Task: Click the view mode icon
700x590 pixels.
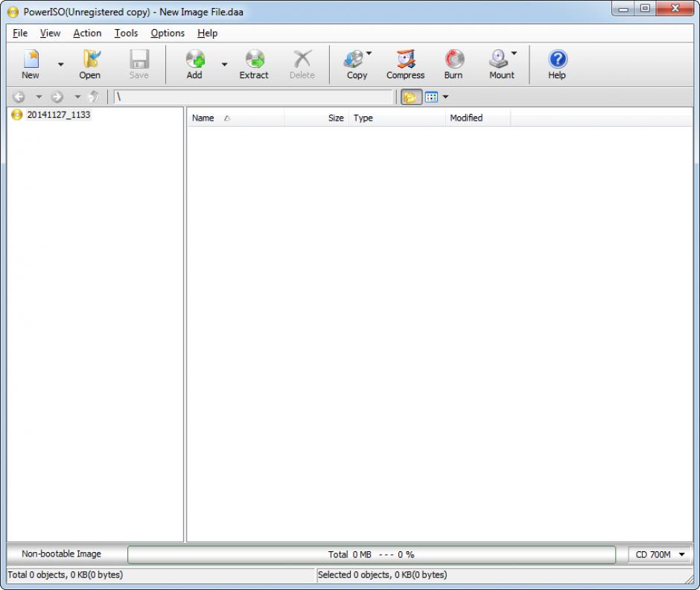Action: point(431,97)
